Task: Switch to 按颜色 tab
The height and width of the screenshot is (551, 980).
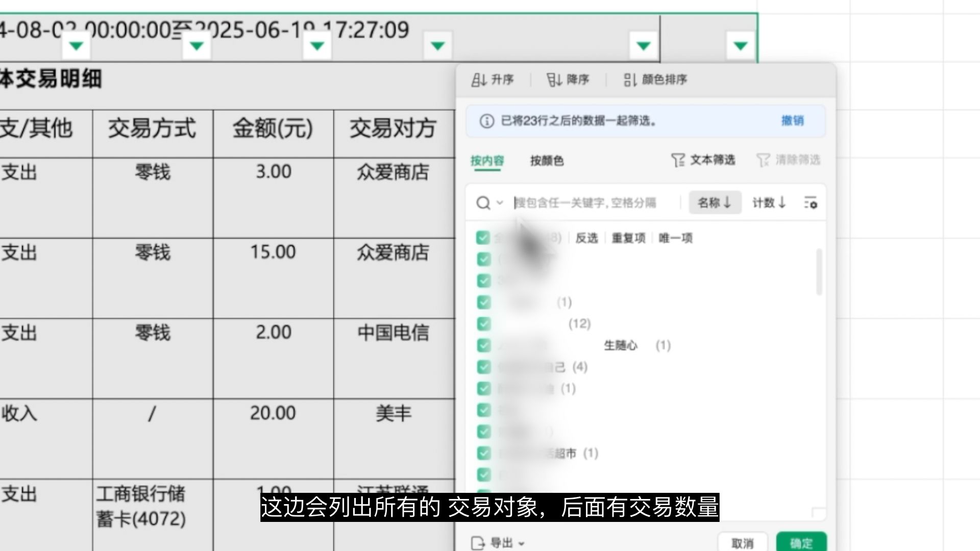Action: click(x=547, y=161)
